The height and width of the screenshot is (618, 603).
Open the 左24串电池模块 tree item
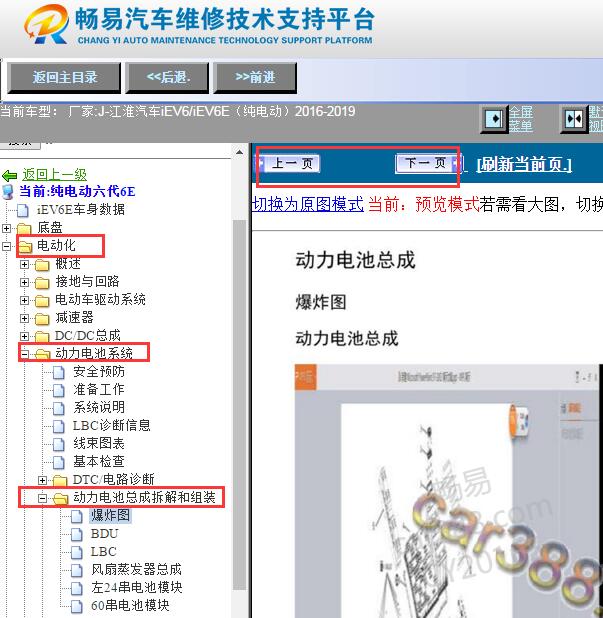click(x=137, y=588)
